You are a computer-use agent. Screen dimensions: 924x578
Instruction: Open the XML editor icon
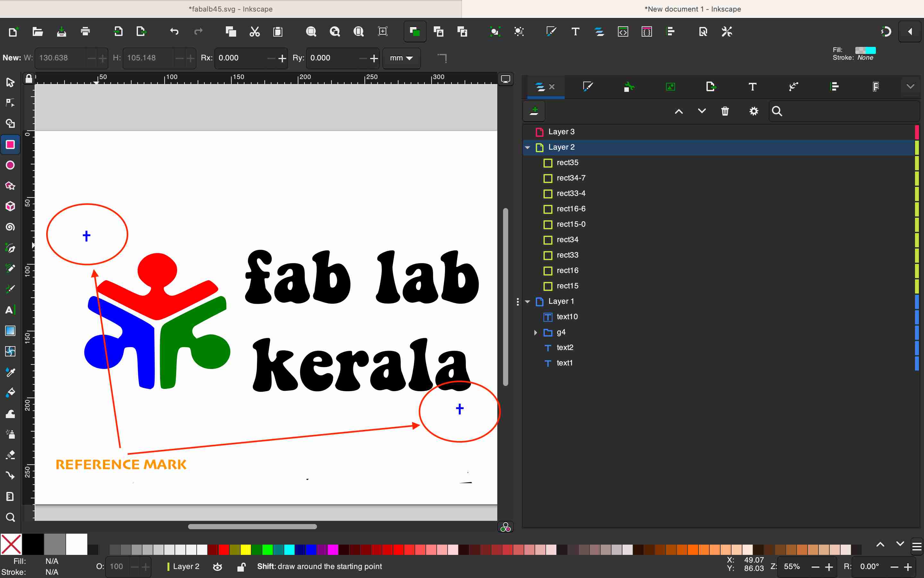point(623,32)
